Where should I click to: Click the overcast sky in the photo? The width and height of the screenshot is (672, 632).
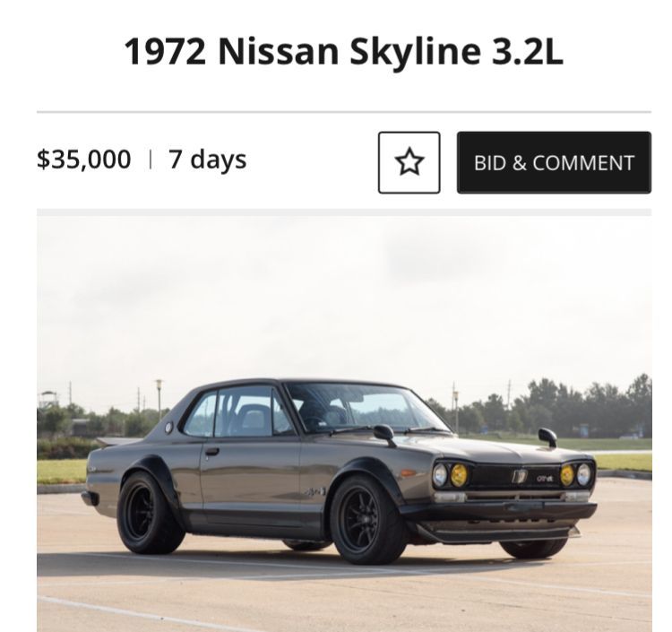click(x=269, y=287)
